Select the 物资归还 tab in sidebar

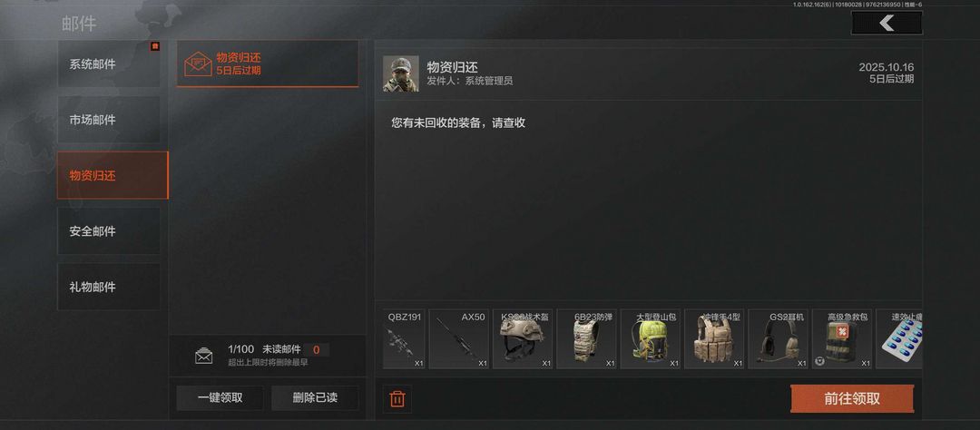(113, 176)
